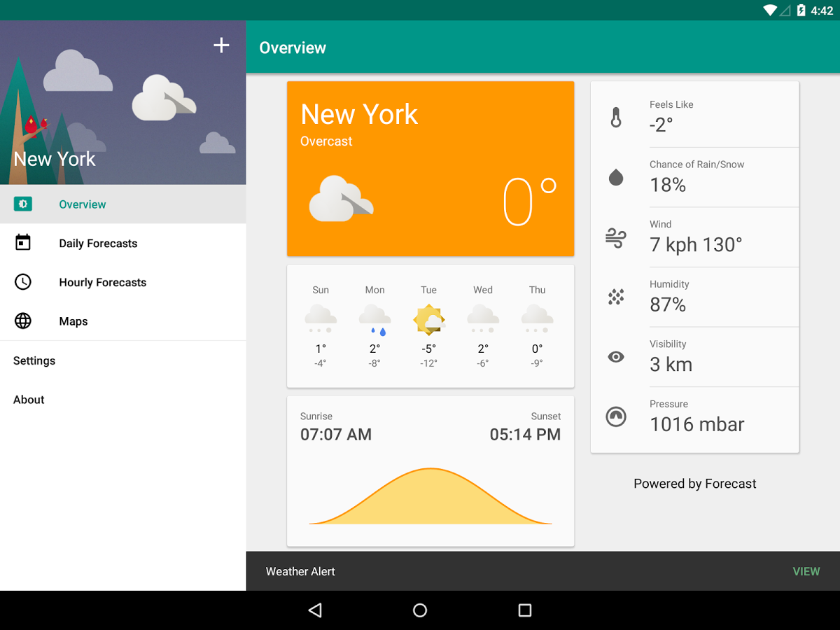Select Overview in the navigation drawer

(x=82, y=204)
